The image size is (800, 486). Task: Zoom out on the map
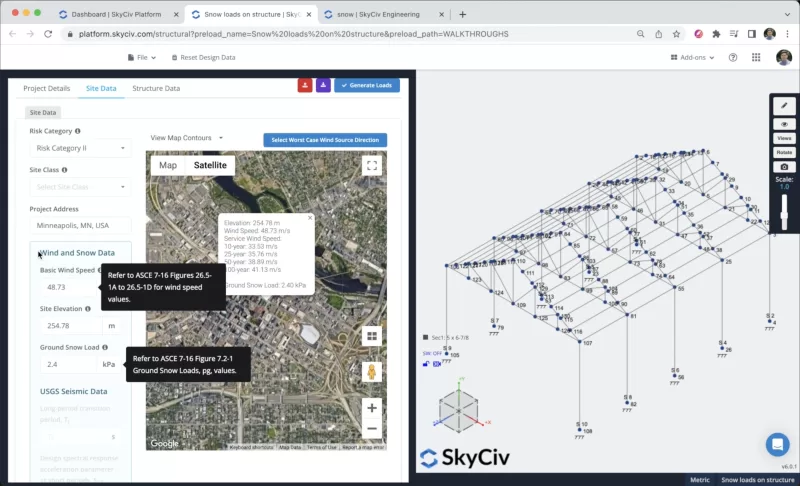click(x=372, y=428)
